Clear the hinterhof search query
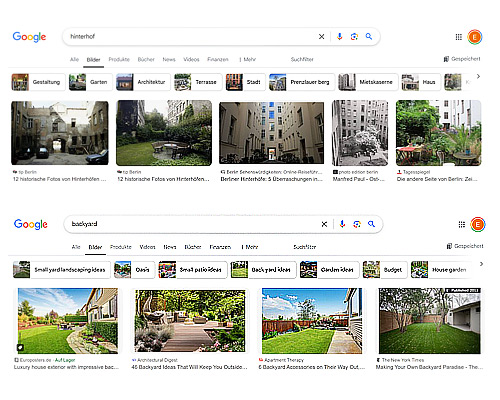 [x=321, y=37]
